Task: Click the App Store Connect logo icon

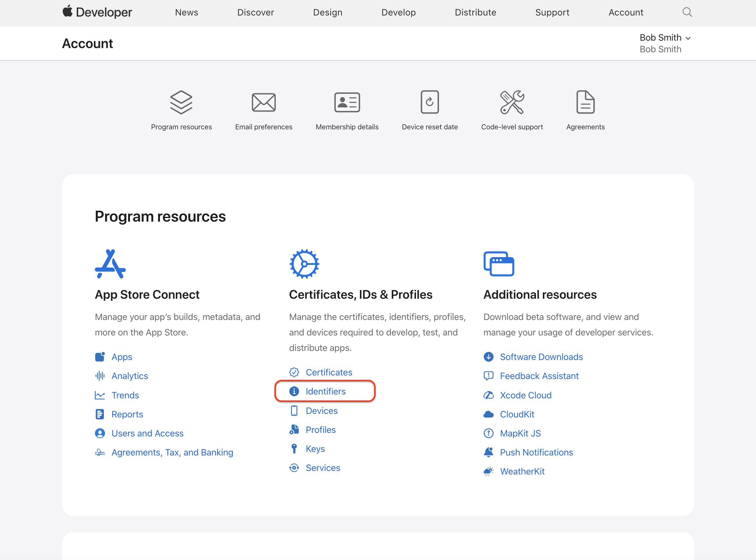Action: tap(110, 264)
